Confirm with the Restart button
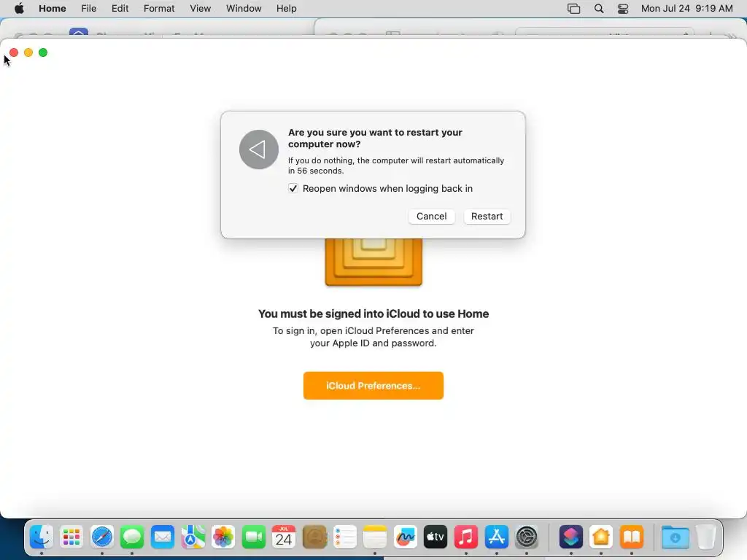This screenshot has width=747, height=560. tap(487, 216)
